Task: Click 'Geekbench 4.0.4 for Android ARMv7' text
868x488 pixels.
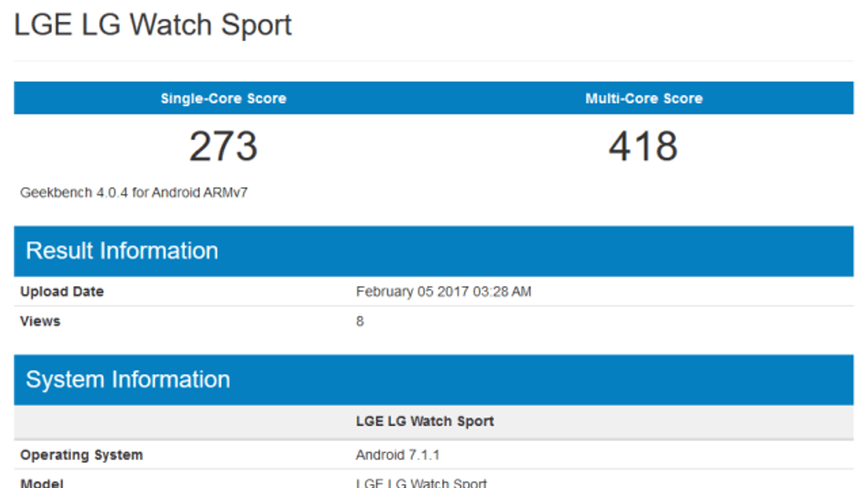Action: click(134, 192)
